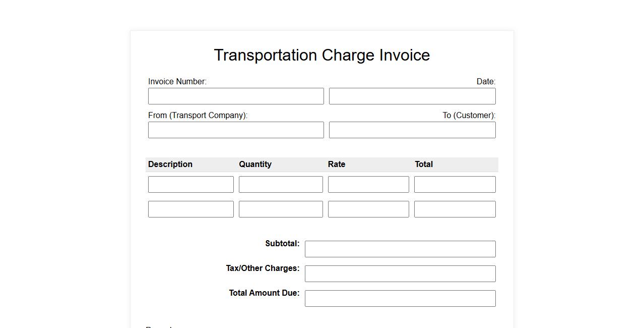Screen dimensions: 644x328
Task: Focus the first row Rate field
Action: (368, 185)
